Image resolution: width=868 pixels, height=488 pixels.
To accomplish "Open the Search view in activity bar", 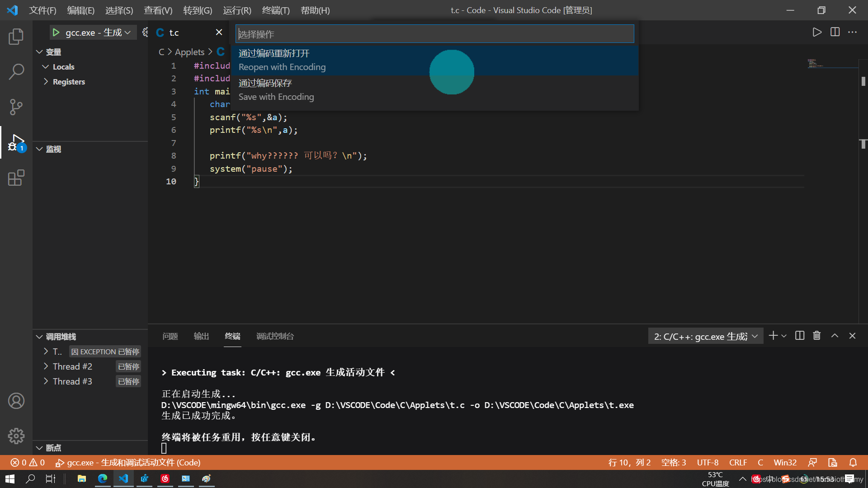I will [16, 71].
